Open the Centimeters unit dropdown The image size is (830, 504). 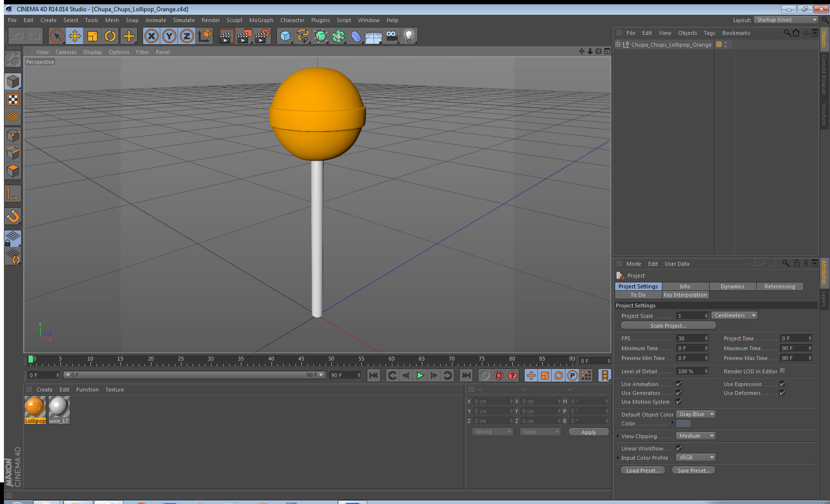(x=735, y=315)
